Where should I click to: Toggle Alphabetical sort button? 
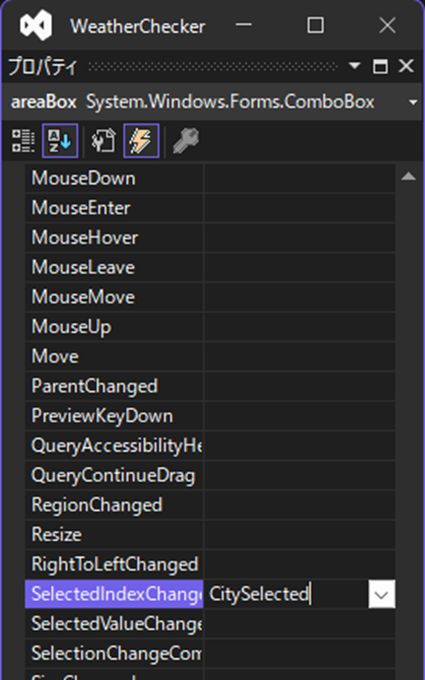(x=60, y=141)
